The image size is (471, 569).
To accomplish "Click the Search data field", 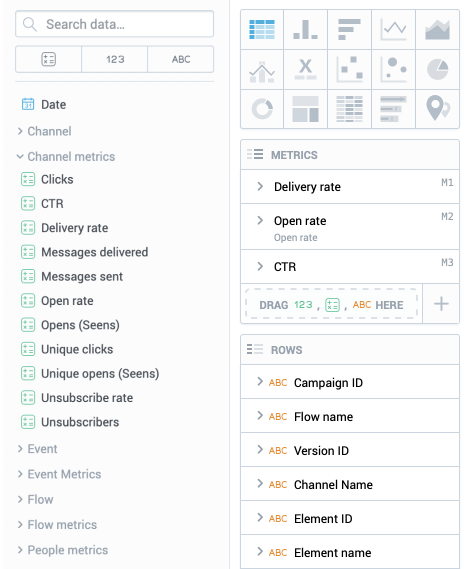I will (115, 24).
